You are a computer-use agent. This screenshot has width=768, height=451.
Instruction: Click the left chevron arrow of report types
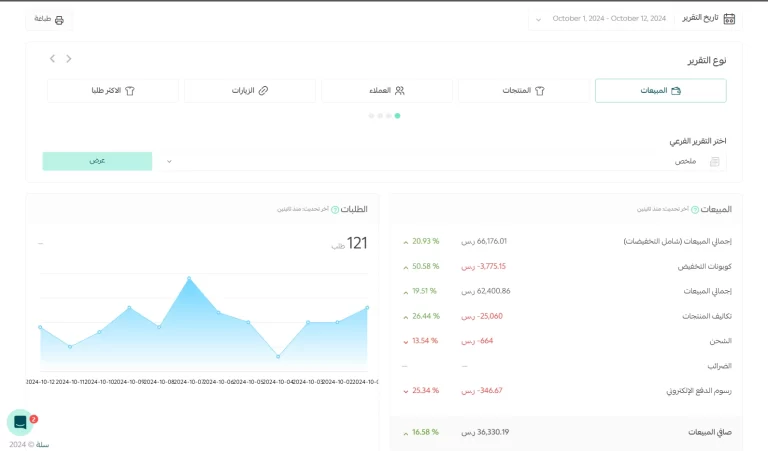click(52, 59)
